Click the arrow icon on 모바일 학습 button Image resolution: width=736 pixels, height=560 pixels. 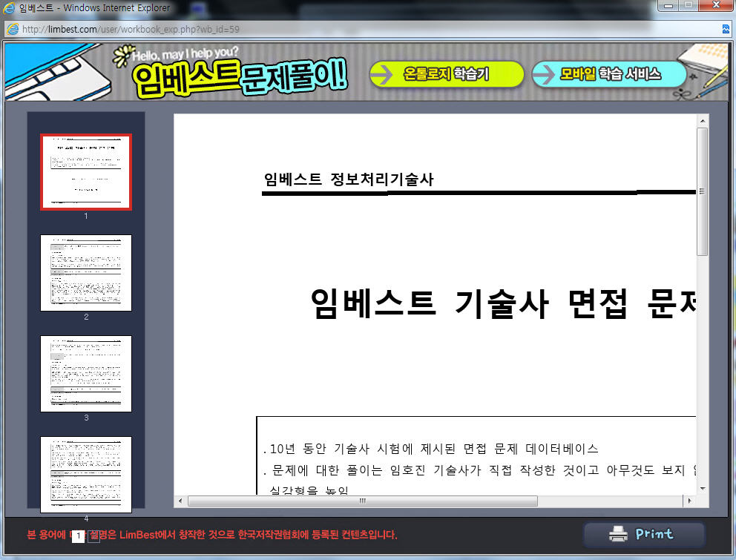coord(545,74)
